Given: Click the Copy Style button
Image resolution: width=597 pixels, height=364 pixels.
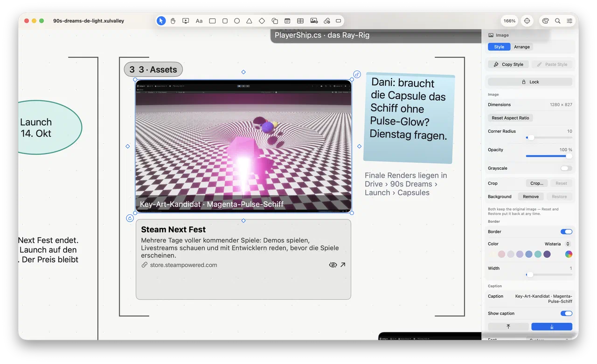Looking at the screenshot, I should (x=508, y=64).
